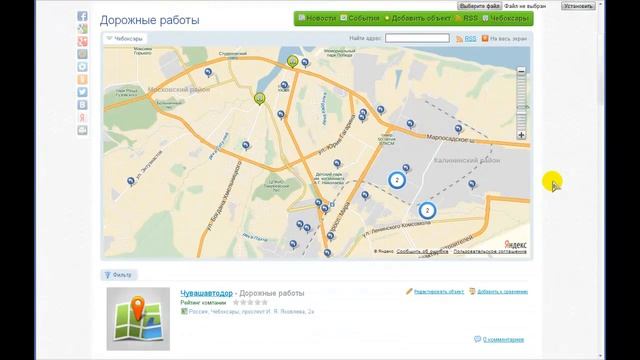Open the blue RSS link above the map
This screenshot has width=640, height=360.
point(470,39)
